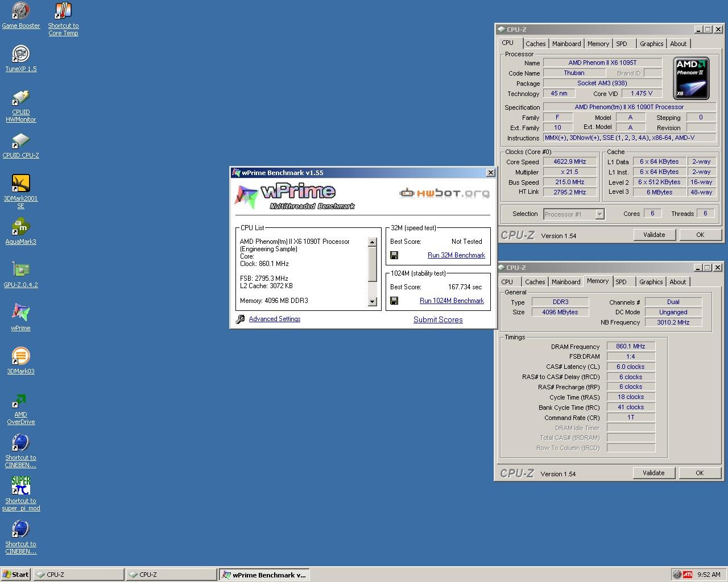This screenshot has width=728, height=582.
Task: Click ATI tray icon in system tray
Action: point(688,575)
